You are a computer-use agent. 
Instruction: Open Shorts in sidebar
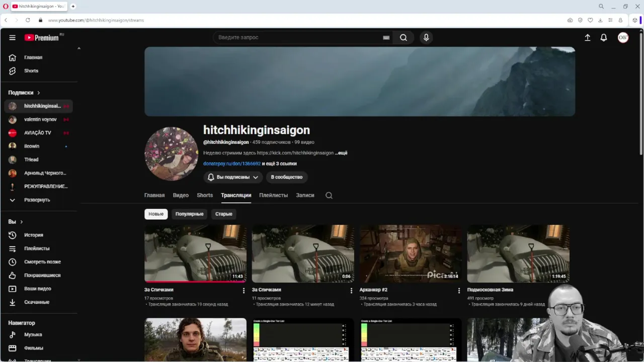point(38,71)
